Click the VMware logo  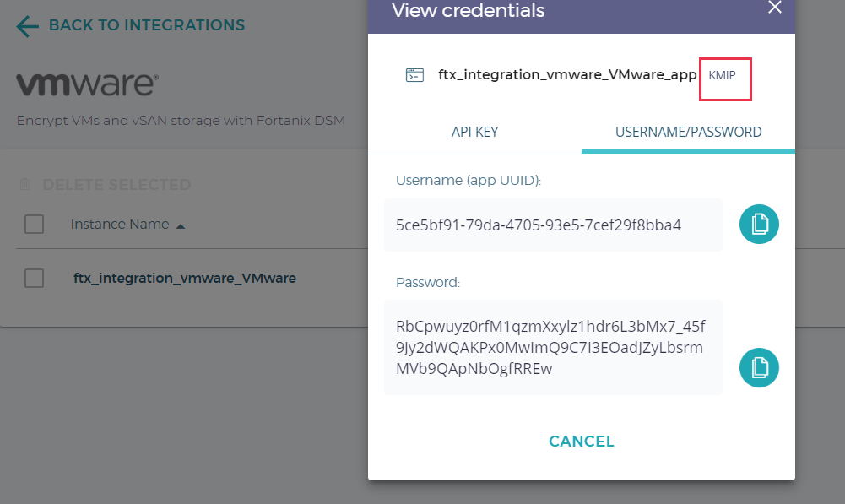(87, 84)
